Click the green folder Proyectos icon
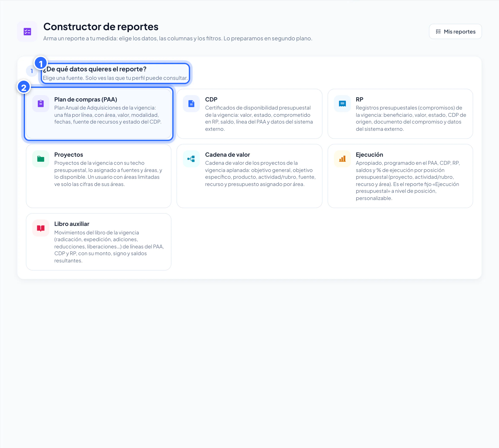 click(41, 159)
